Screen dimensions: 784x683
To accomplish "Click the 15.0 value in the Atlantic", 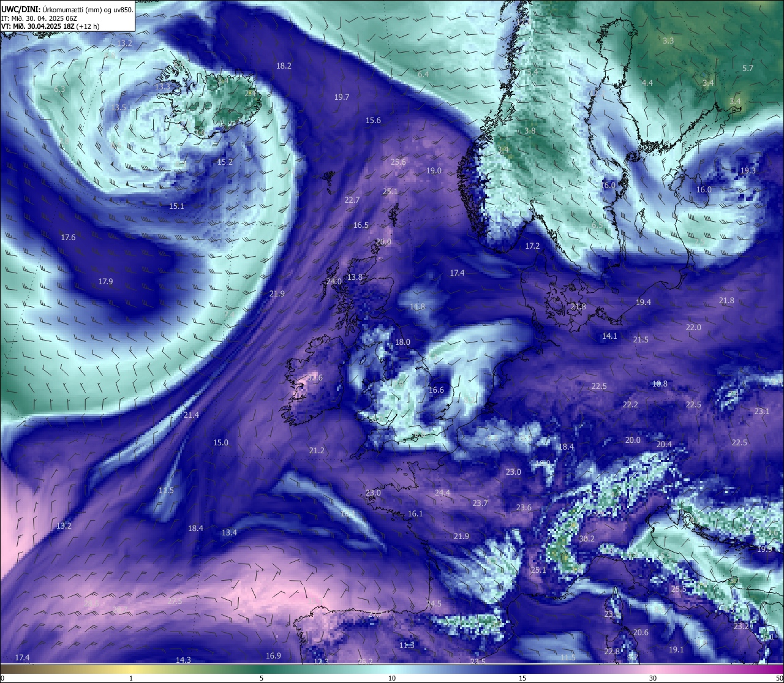I will (221, 442).
